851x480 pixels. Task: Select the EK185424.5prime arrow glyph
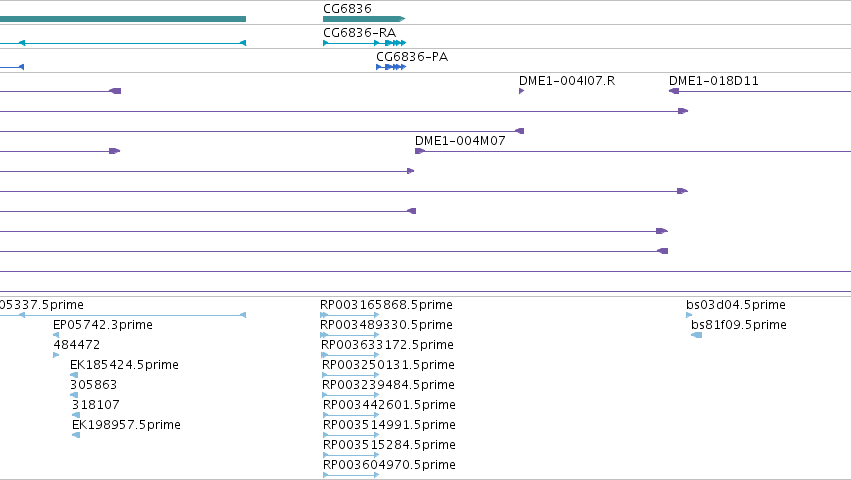coord(74,375)
